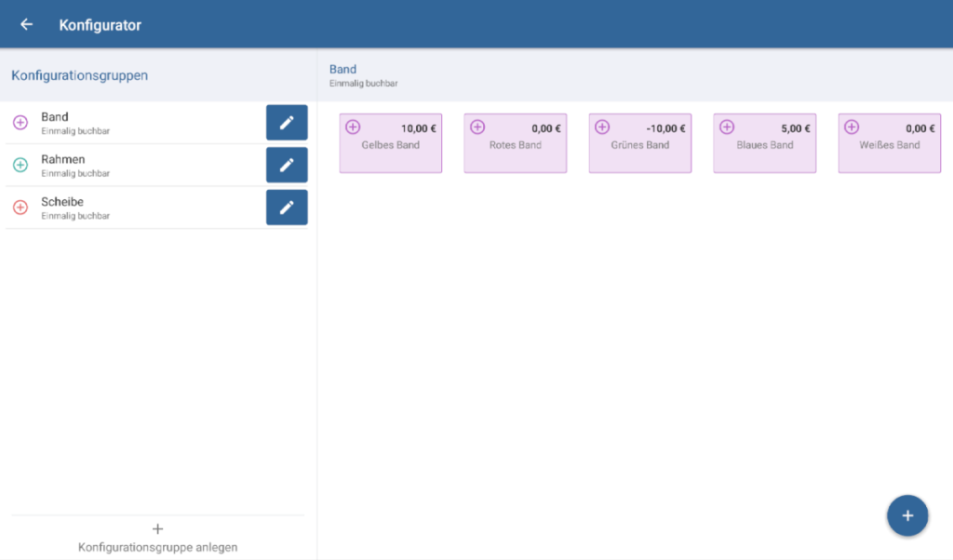Click the plus circle on Gelbes Band
The height and width of the screenshot is (560, 953).
tap(353, 127)
